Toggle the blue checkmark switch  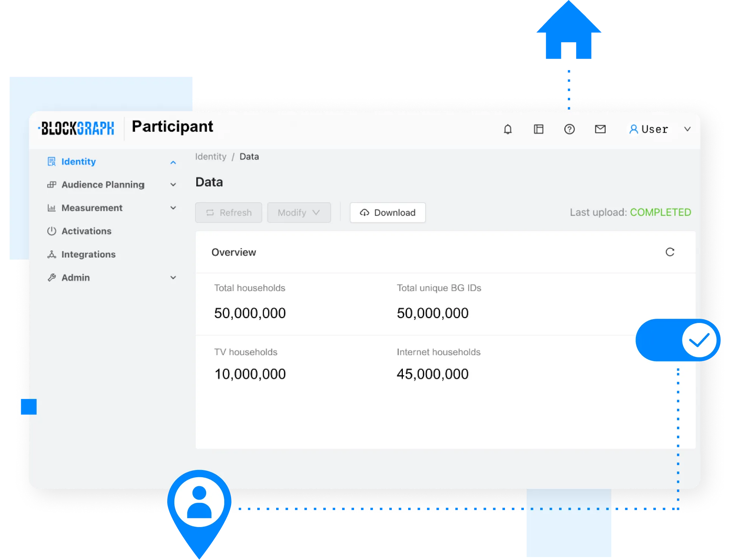tap(677, 340)
